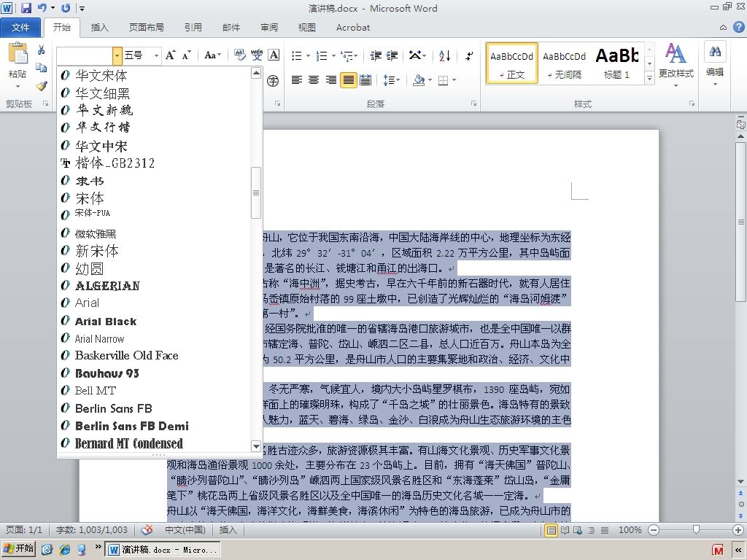Image resolution: width=747 pixels, height=560 pixels.
Task: Apply the 标题 1 Heading style
Action: [617, 63]
